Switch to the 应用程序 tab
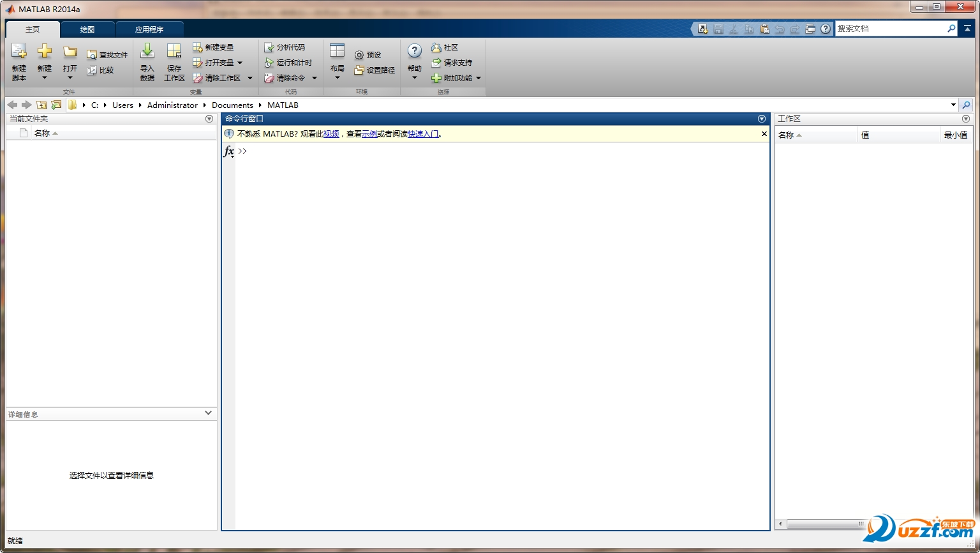980x553 pixels. pos(149,29)
